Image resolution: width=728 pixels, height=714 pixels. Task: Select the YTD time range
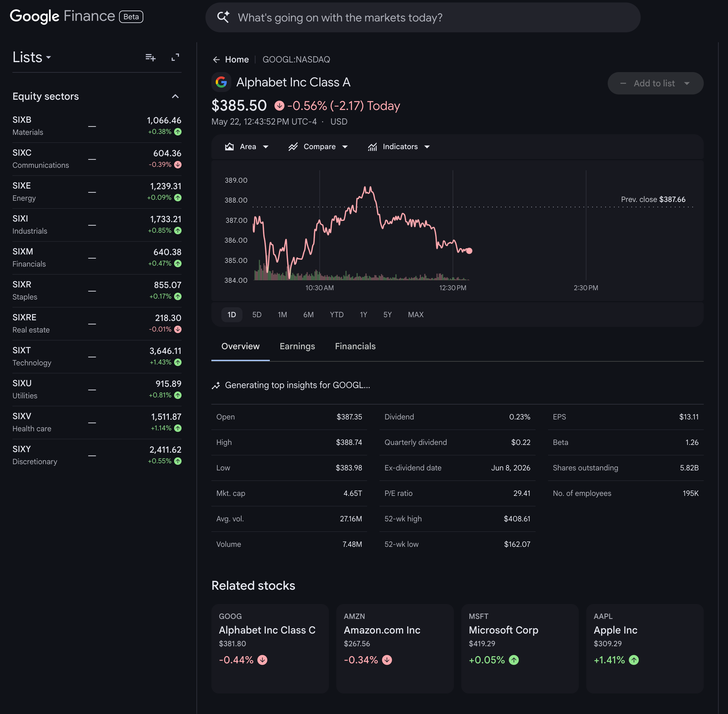337,315
